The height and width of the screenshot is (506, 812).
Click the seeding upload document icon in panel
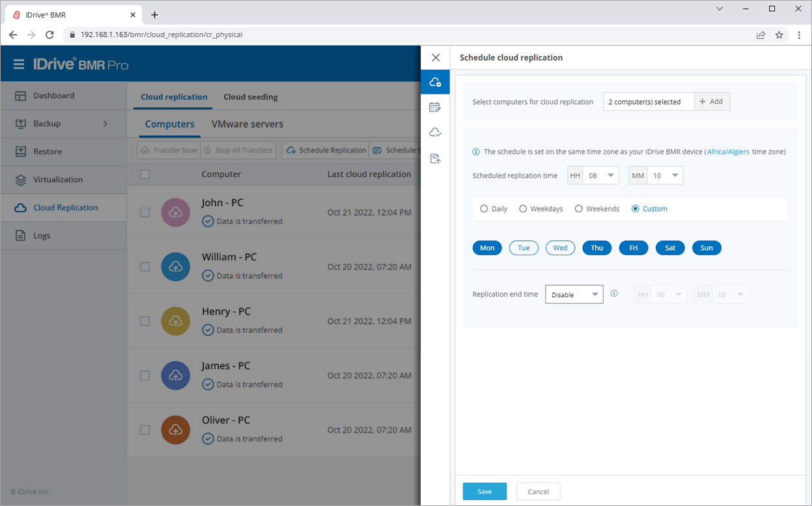point(436,158)
